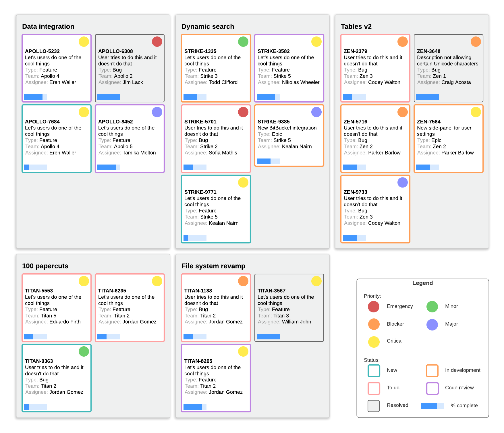Click the purple priority dot on STRIKE-9385
The height and width of the screenshot is (433, 504).
(316, 112)
